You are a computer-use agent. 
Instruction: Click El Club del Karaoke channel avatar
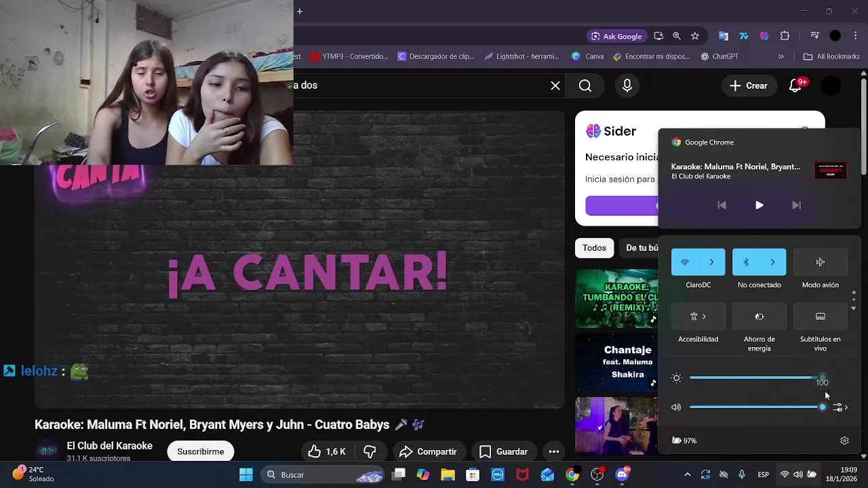[x=47, y=451]
